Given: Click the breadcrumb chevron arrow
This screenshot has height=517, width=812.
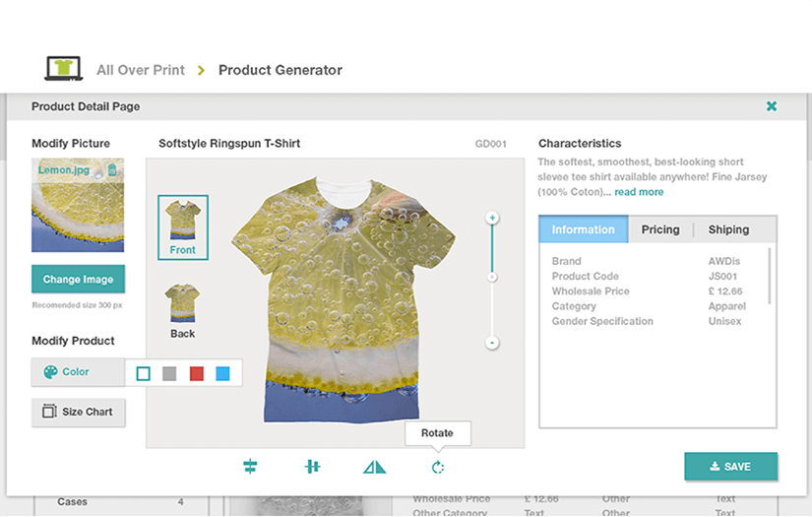Looking at the screenshot, I should click(x=202, y=71).
